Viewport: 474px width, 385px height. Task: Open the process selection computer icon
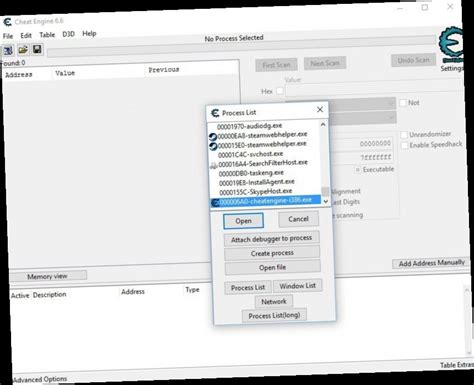pyautogui.click(x=8, y=51)
